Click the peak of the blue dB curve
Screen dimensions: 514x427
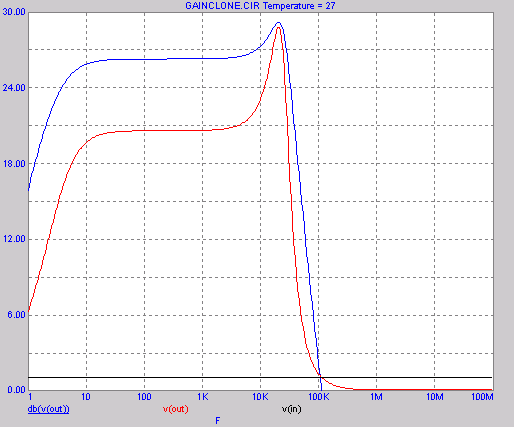click(279, 23)
